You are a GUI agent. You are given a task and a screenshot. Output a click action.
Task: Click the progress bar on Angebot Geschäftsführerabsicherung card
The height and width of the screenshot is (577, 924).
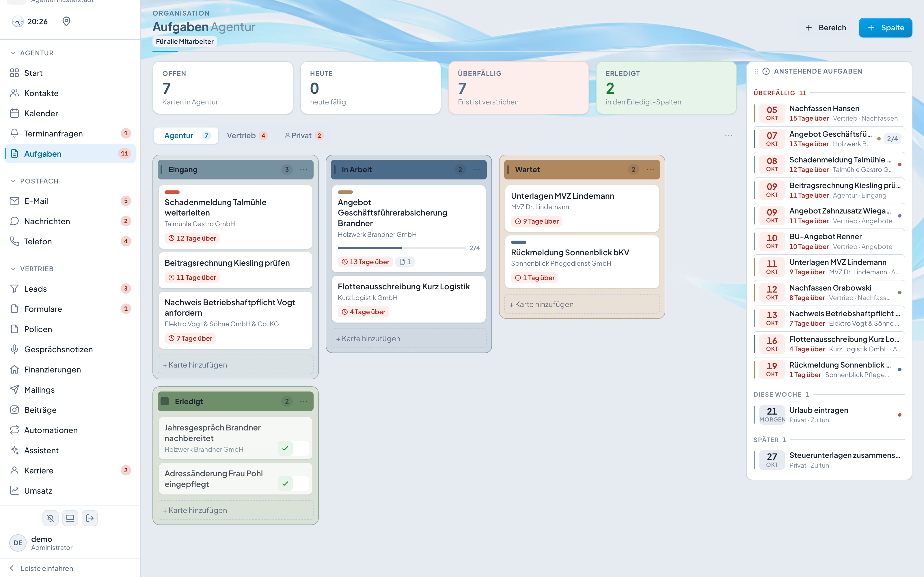coord(402,248)
